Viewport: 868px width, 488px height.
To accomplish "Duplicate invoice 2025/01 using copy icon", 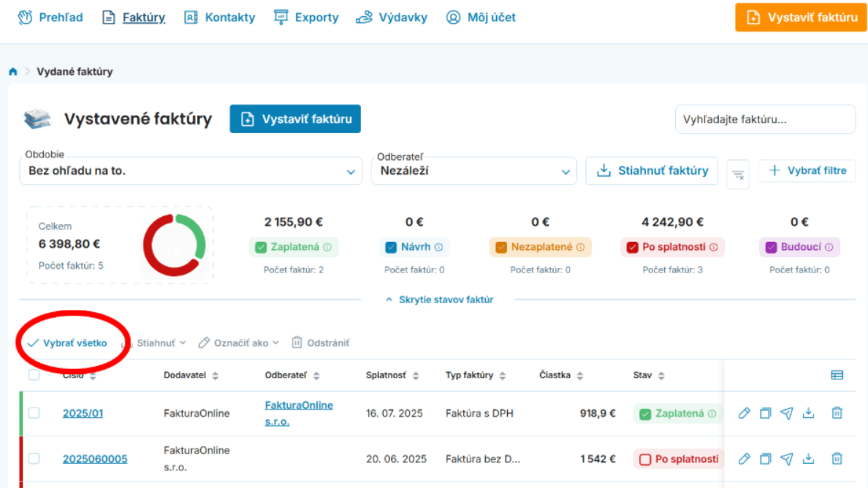I will [x=765, y=413].
